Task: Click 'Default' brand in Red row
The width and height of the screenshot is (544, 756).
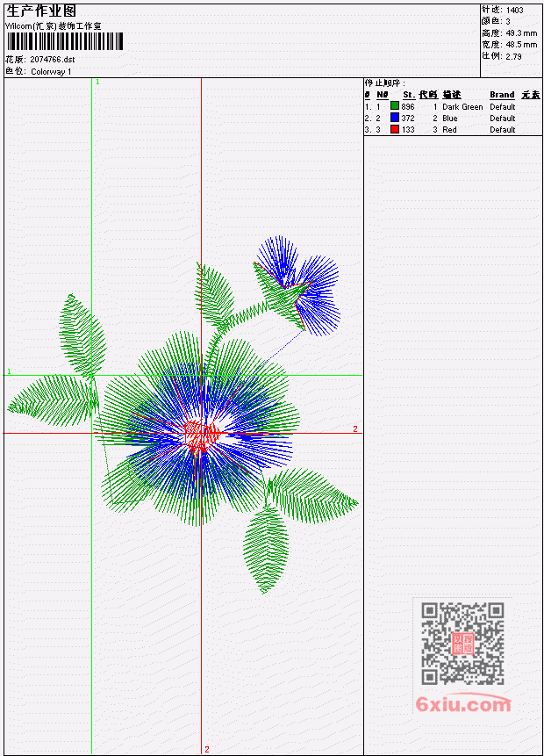Action: [x=502, y=130]
